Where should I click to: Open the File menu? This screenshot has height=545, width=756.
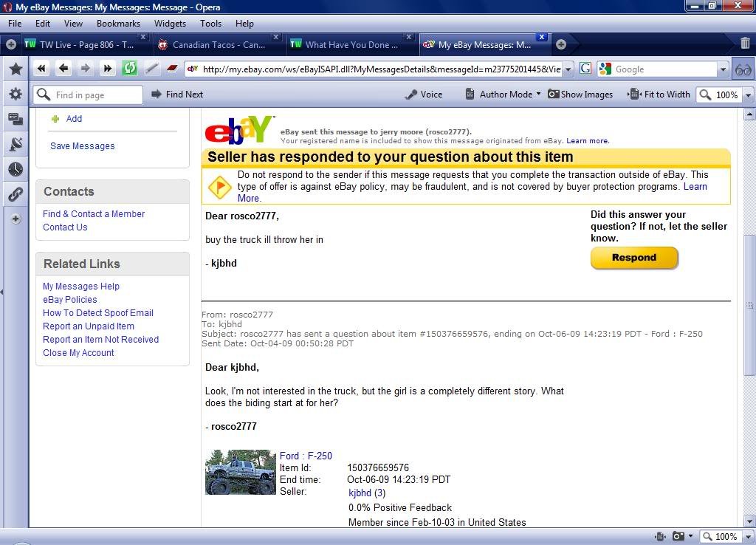[15, 23]
